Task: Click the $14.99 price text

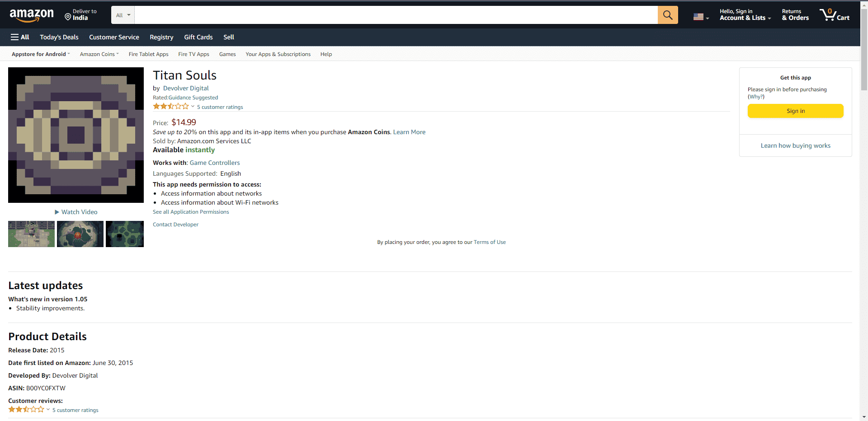Action: [x=184, y=122]
